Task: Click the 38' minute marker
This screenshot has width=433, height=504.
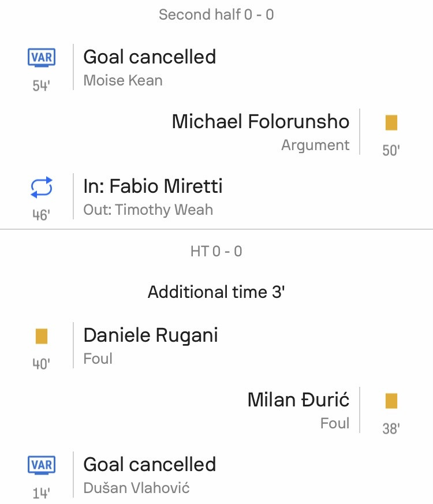Action: (x=391, y=428)
